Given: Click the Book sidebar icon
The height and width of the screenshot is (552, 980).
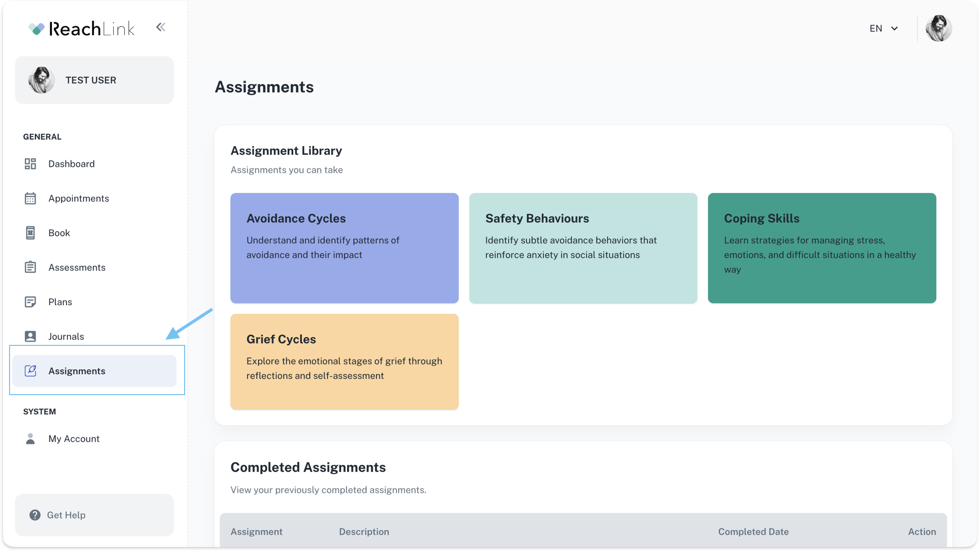Looking at the screenshot, I should coord(30,233).
